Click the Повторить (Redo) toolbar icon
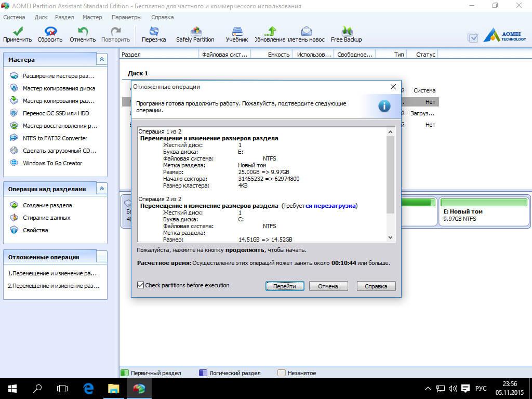The height and width of the screenshot is (399, 532). (x=115, y=35)
